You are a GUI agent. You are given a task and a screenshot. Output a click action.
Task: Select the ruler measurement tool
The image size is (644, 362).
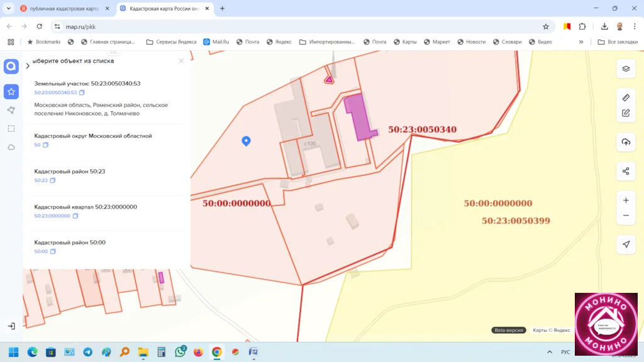pos(626,97)
